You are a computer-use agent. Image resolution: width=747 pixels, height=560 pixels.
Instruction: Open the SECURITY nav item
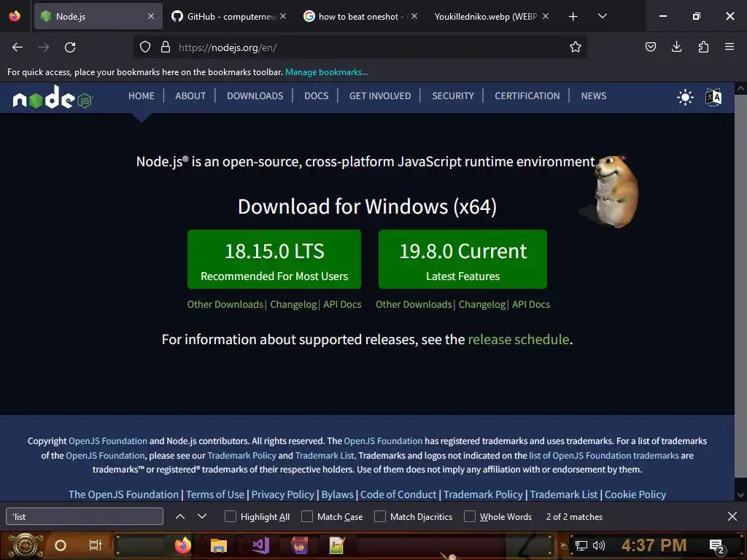[453, 96]
